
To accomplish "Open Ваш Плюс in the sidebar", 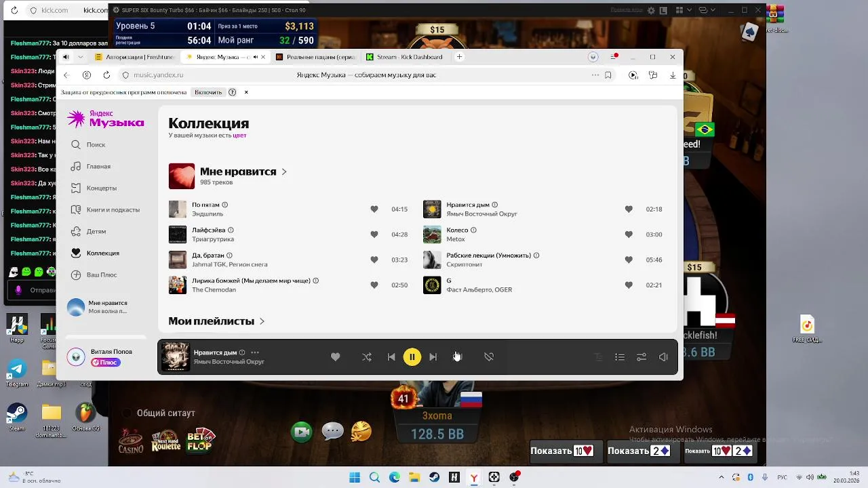I will (x=102, y=274).
